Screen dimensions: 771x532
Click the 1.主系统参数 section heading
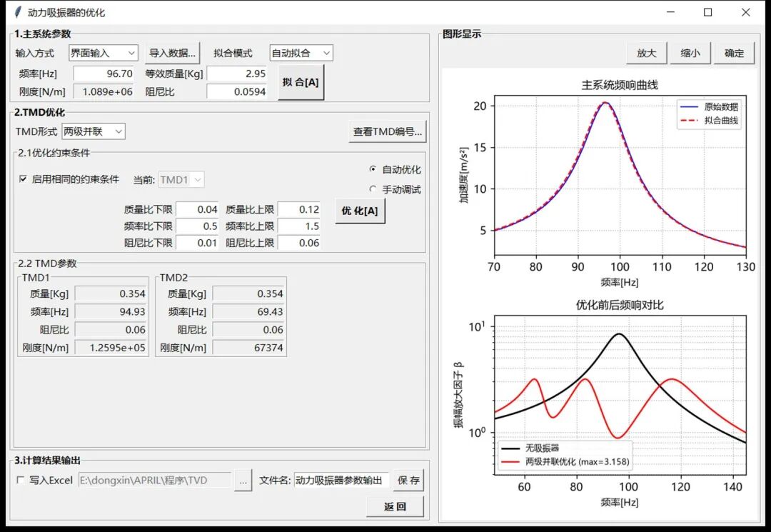(x=42, y=34)
